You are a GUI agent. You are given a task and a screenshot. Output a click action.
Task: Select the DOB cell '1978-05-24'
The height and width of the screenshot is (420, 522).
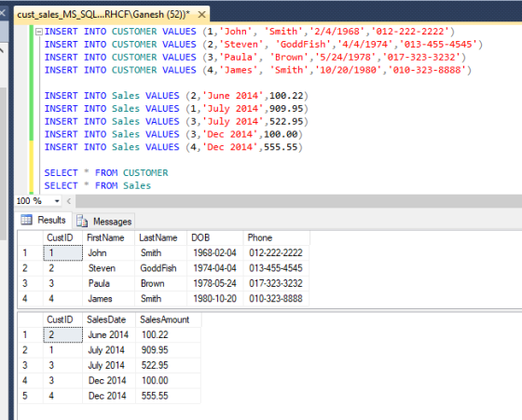point(215,284)
